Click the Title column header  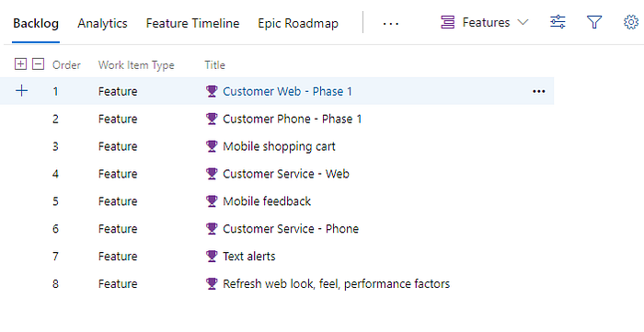(x=214, y=65)
